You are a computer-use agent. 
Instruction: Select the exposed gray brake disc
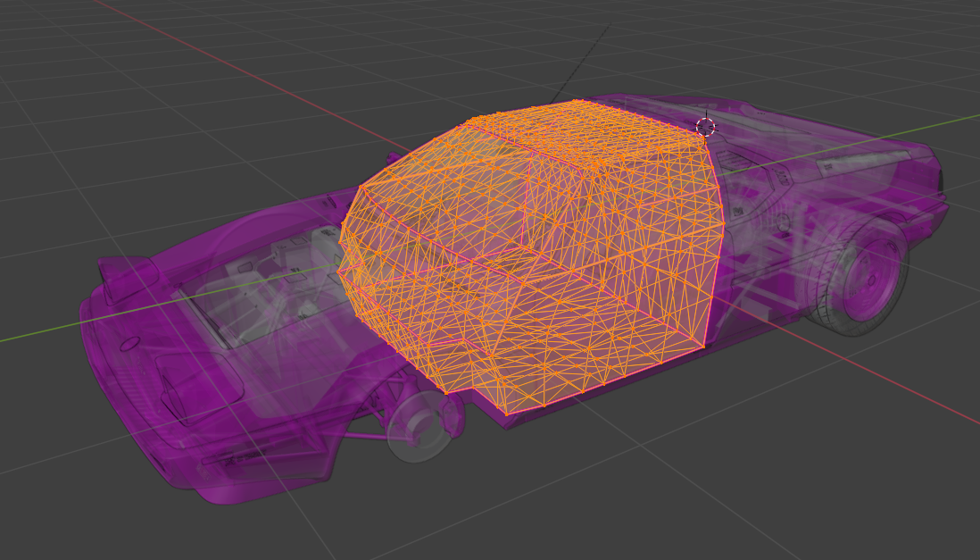(x=419, y=426)
